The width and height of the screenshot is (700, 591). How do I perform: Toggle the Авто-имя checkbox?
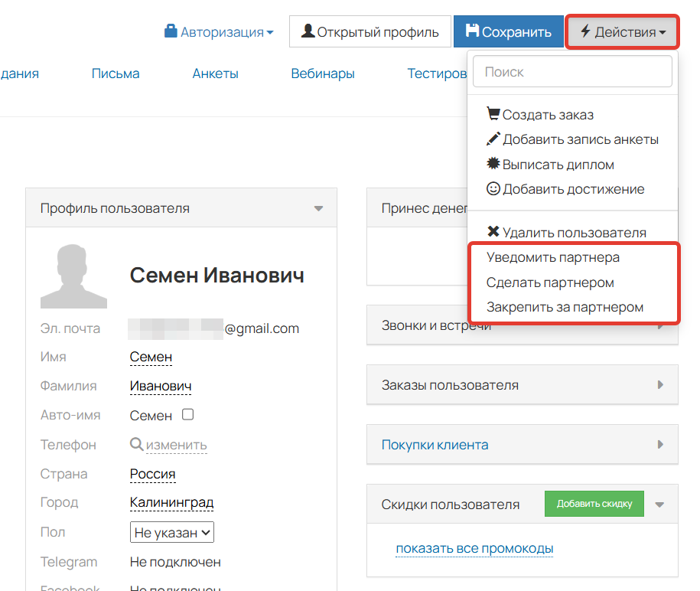point(187,414)
